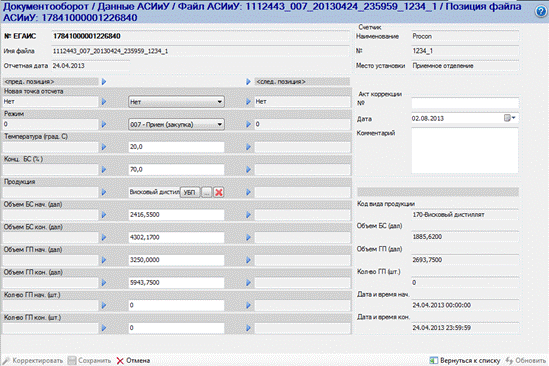Click left arrow in Объем ГП кон. row

104,283
